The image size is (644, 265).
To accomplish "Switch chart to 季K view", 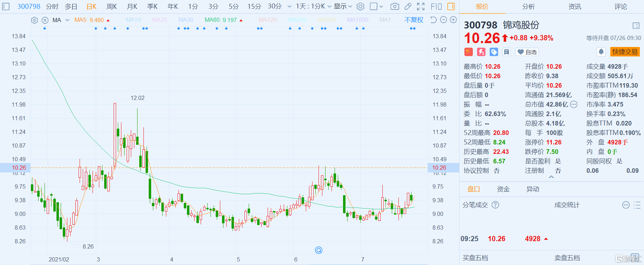I will [x=152, y=6].
